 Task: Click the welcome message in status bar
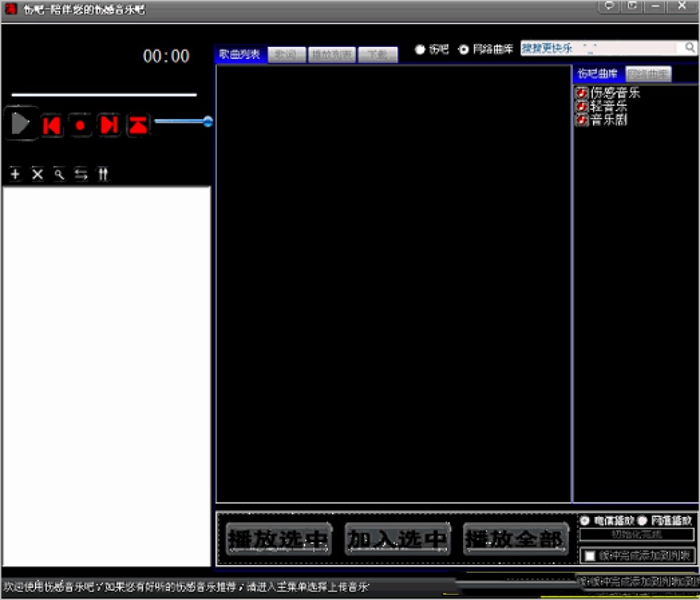186,587
